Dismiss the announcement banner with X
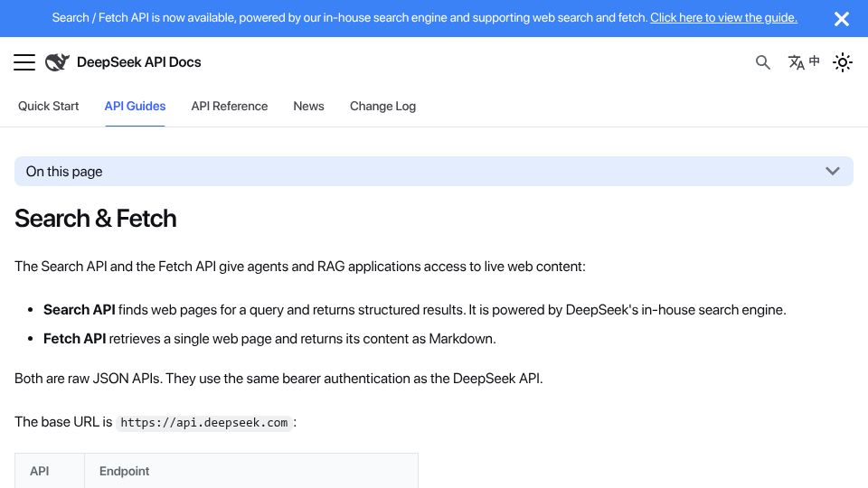The width and height of the screenshot is (868, 488). pyautogui.click(x=842, y=19)
